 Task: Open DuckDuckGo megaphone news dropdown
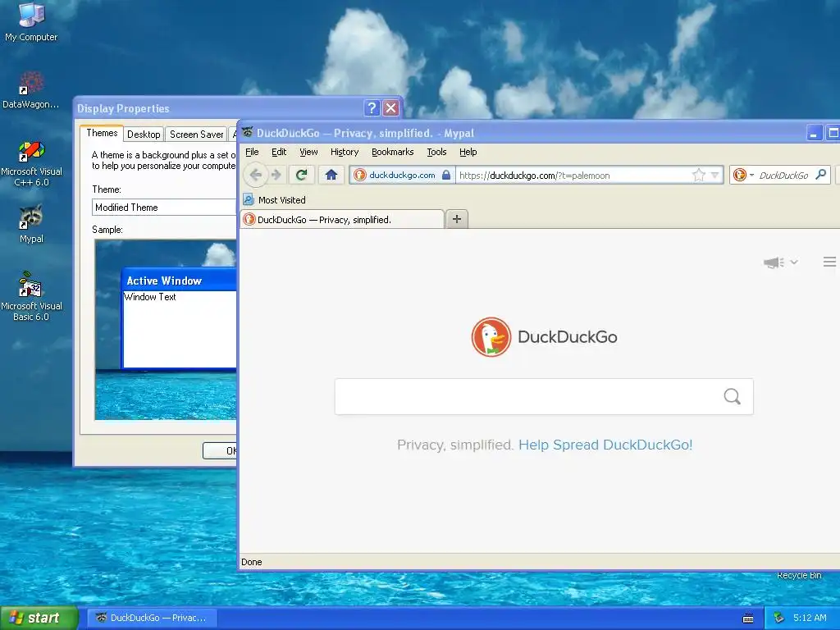pos(781,262)
